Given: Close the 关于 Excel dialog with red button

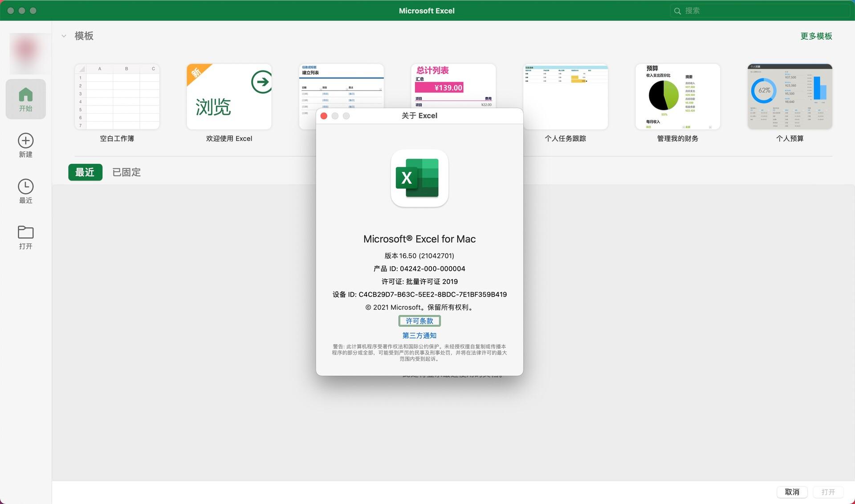Looking at the screenshot, I should (324, 116).
